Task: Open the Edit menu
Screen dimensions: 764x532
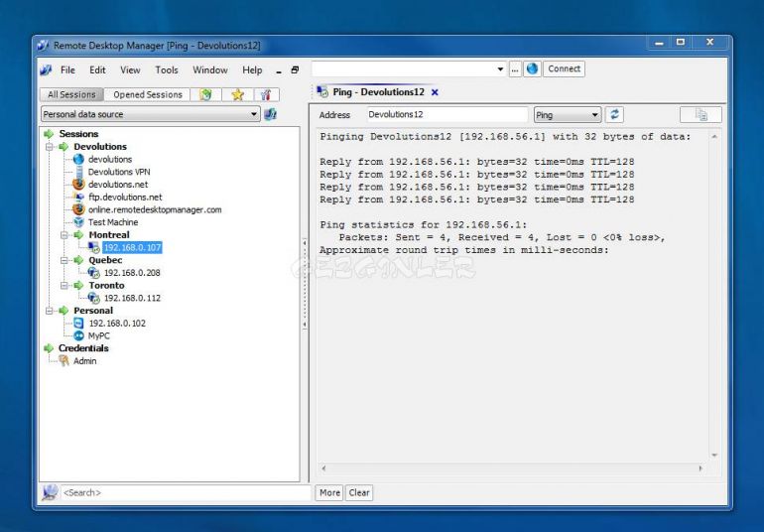Action: (97, 69)
